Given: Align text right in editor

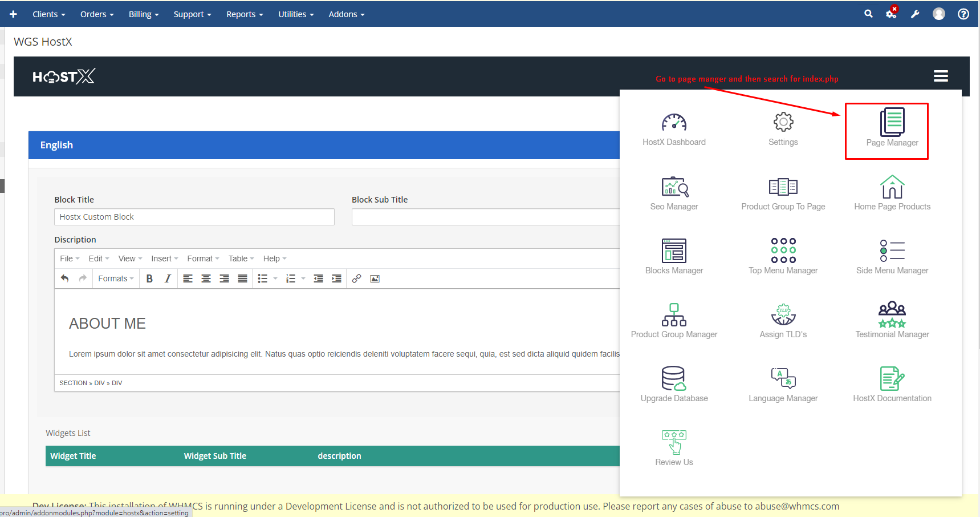Looking at the screenshot, I should click(x=224, y=278).
